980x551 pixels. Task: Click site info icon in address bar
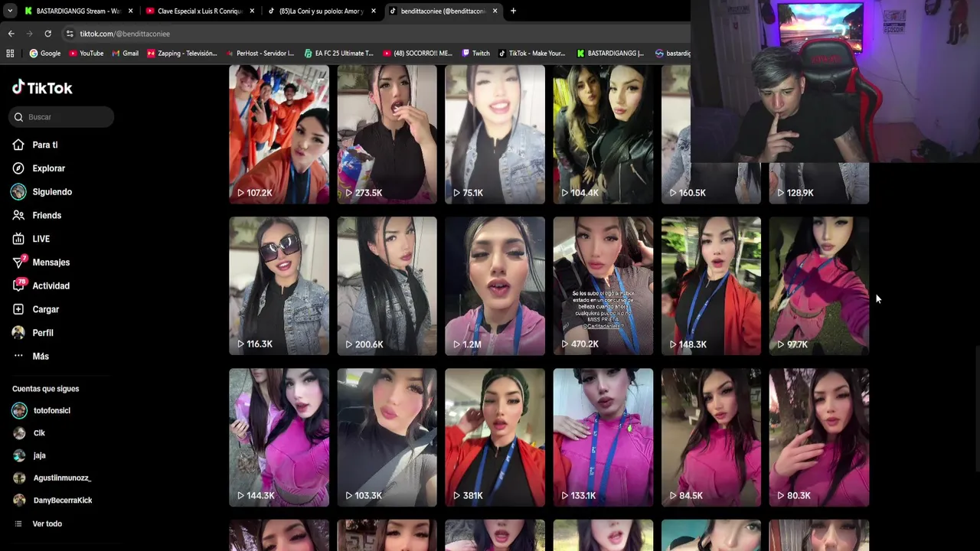tap(70, 34)
